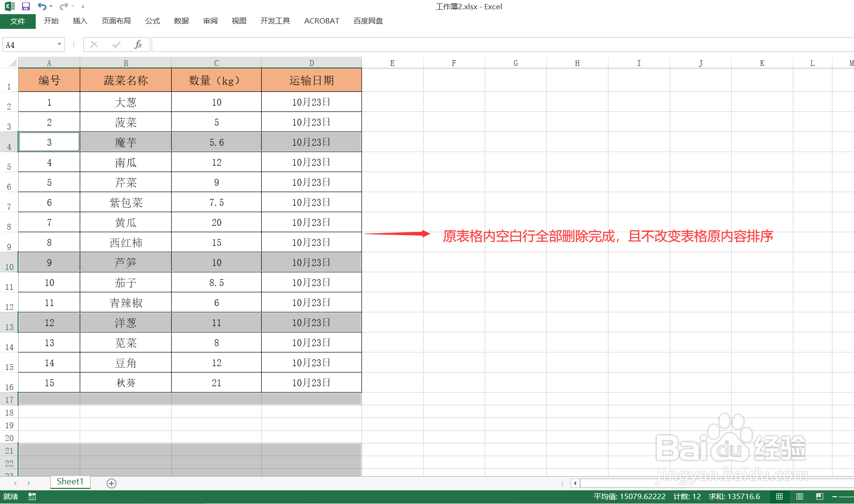Image resolution: width=854 pixels, height=504 pixels.
Task: Click the 运输日期 header cell
Action: (x=312, y=80)
